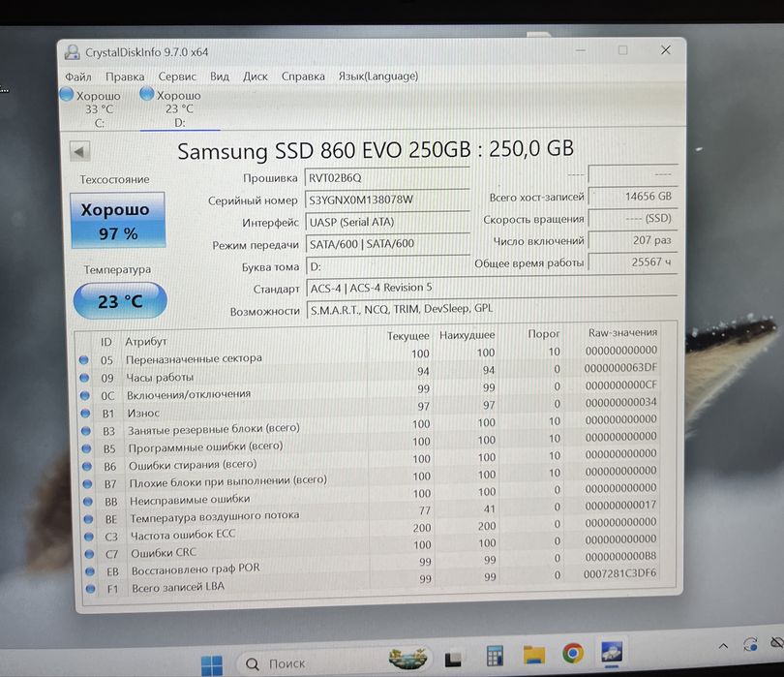
Task: Click the rotation speed value (SSD)
Action: point(633,219)
